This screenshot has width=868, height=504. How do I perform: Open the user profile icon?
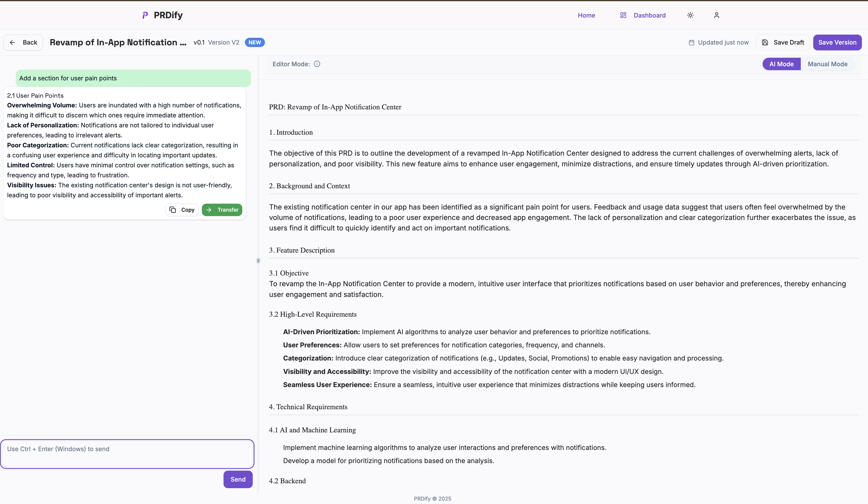717,15
